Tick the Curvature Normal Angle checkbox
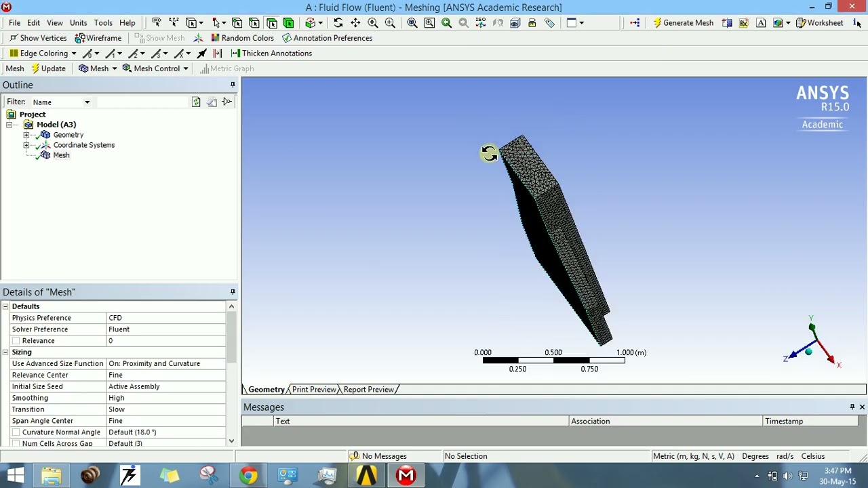The width and height of the screenshot is (868, 488). tap(16, 432)
